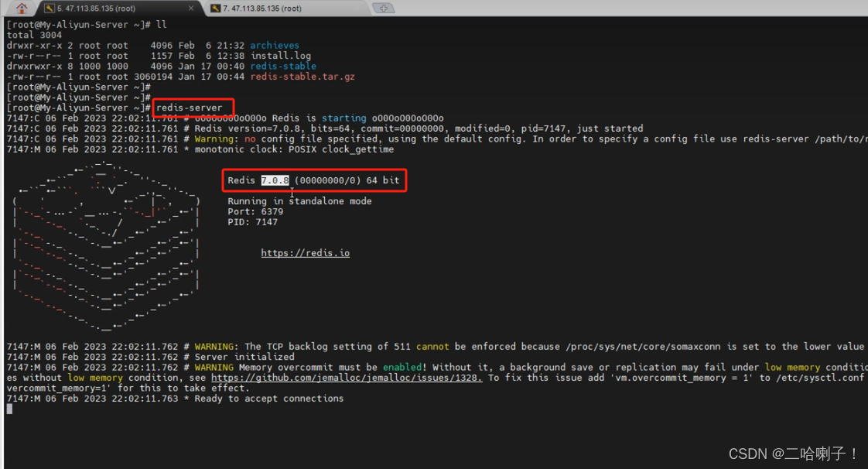
Task: Click the yellow 'cannot' word
Action: coord(432,347)
